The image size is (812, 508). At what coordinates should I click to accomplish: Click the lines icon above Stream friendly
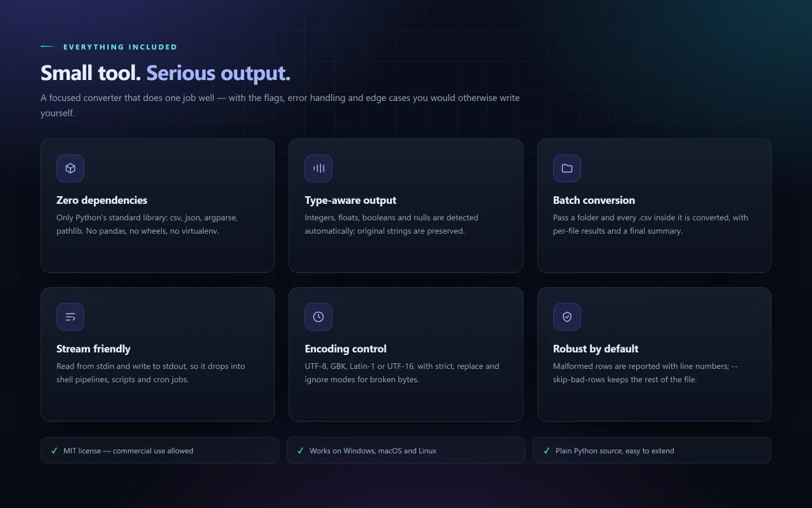[x=70, y=317]
